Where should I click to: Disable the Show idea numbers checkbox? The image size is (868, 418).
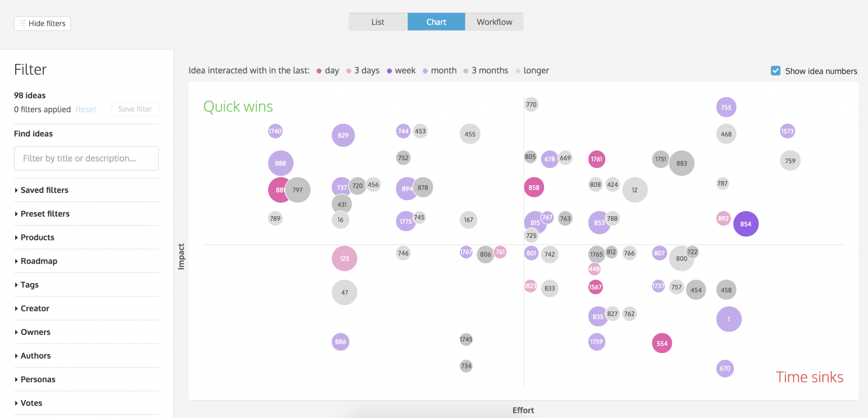[x=776, y=71]
